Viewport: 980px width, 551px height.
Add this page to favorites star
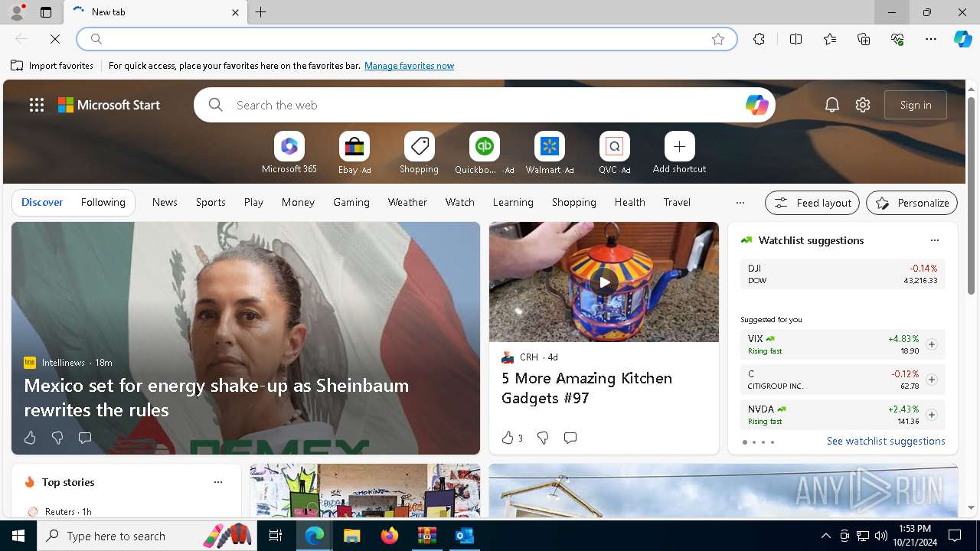pos(717,39)
